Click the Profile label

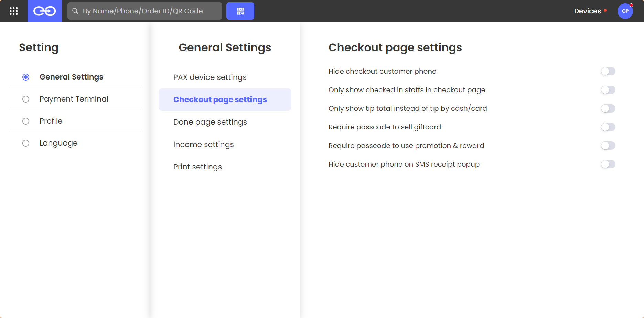pos(51,121)
